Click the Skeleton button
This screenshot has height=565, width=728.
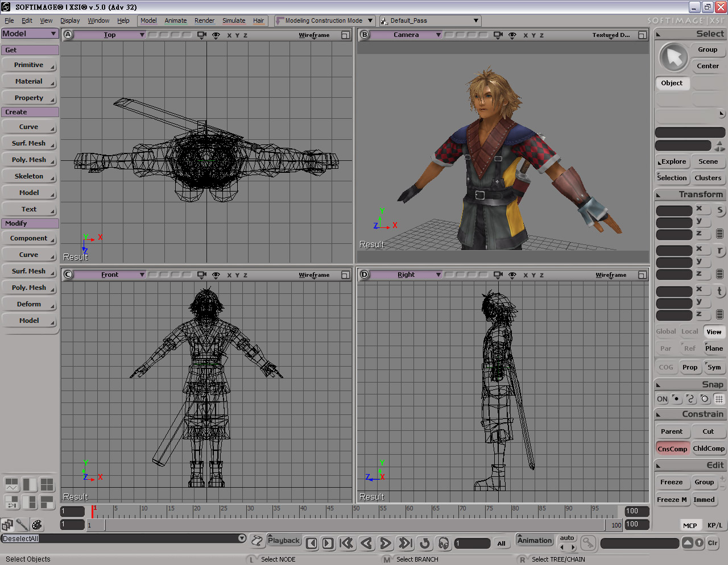(x=29, y=177)
